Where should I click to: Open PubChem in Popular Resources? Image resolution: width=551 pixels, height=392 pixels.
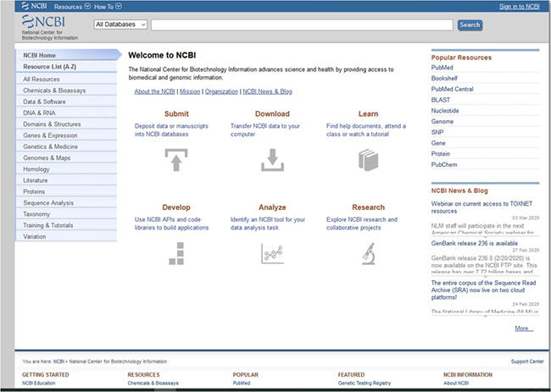pos(444,164)
